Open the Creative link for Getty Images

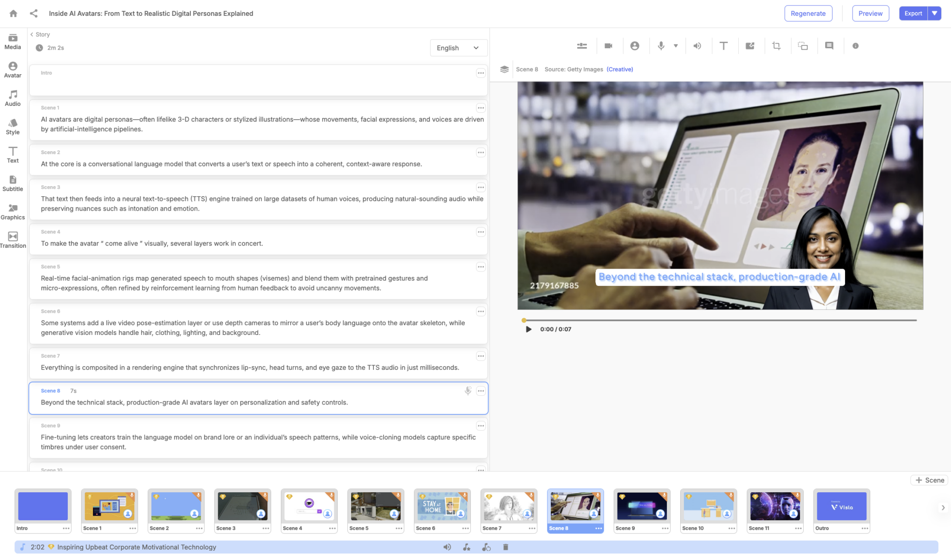(x=619, y=69)
